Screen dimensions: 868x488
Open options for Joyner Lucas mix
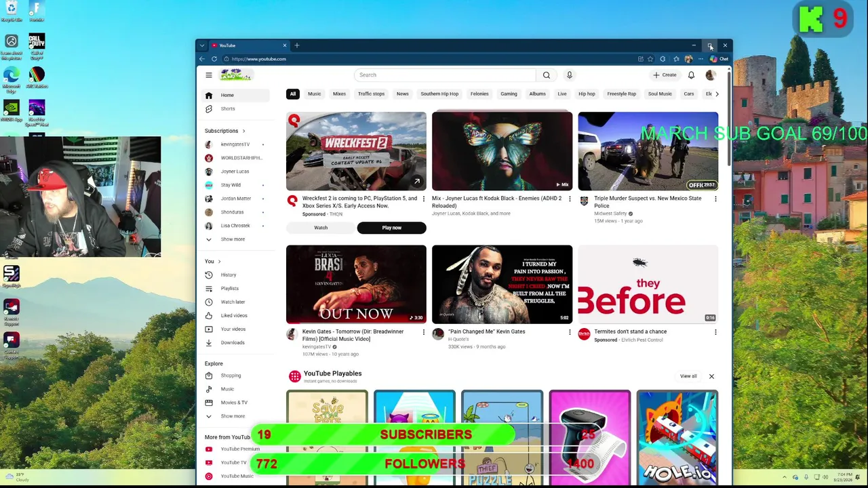pos(570,199)
